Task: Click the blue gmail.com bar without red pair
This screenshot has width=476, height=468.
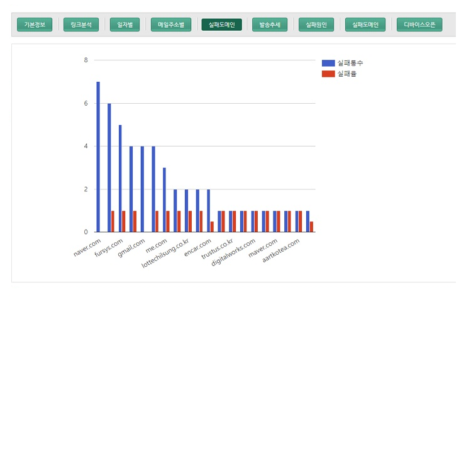Action: (x=142, y=189)
